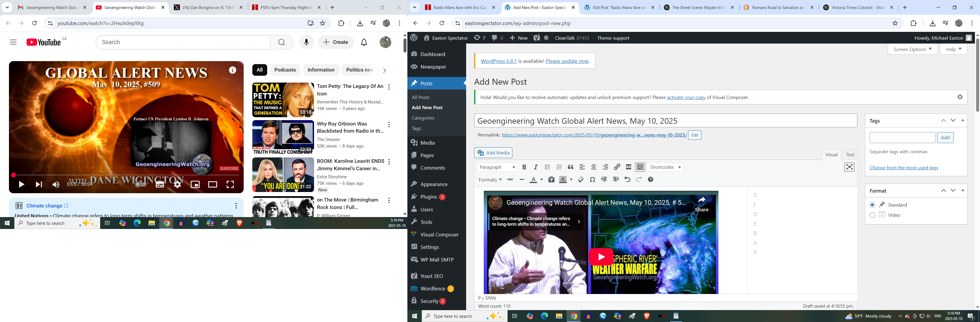The image size is (980, 322).
Task: Select the Standard post format
Action: coord(872,205)
